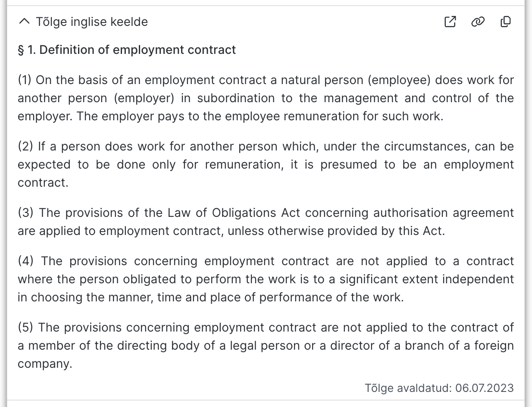
Task: Copy link to section with chain icon
Action: (x=478, y=22)
